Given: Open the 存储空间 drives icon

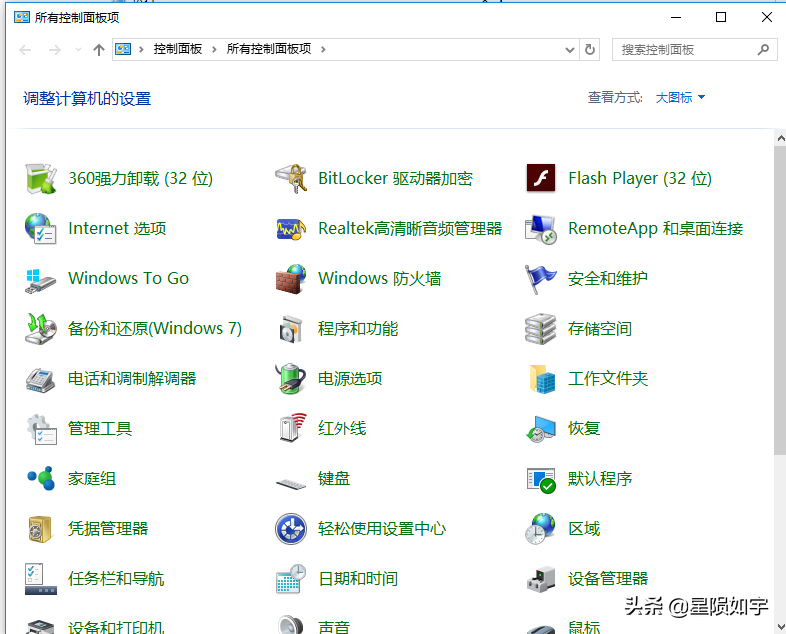Looking at the screenshot, I should (541, 329).
